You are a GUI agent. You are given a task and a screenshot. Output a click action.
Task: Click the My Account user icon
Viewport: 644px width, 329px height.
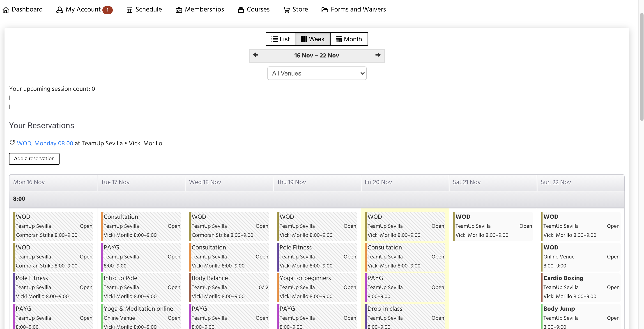60,10
